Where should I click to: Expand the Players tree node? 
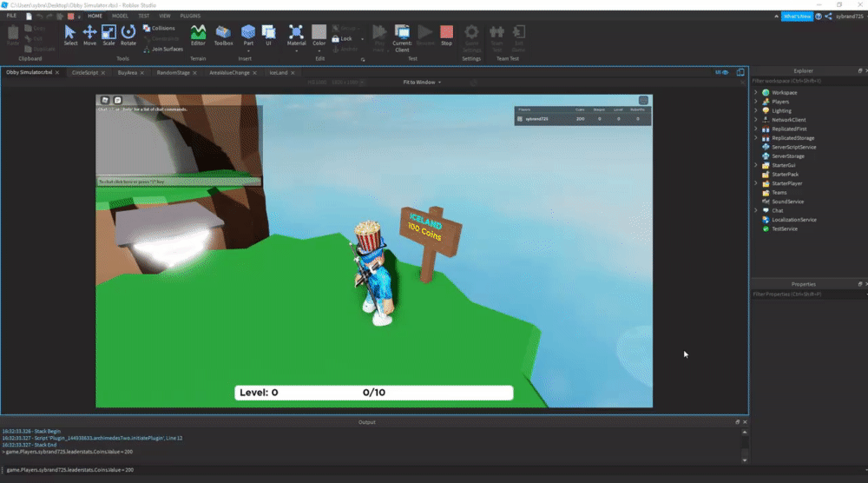[x=756, y=102]
